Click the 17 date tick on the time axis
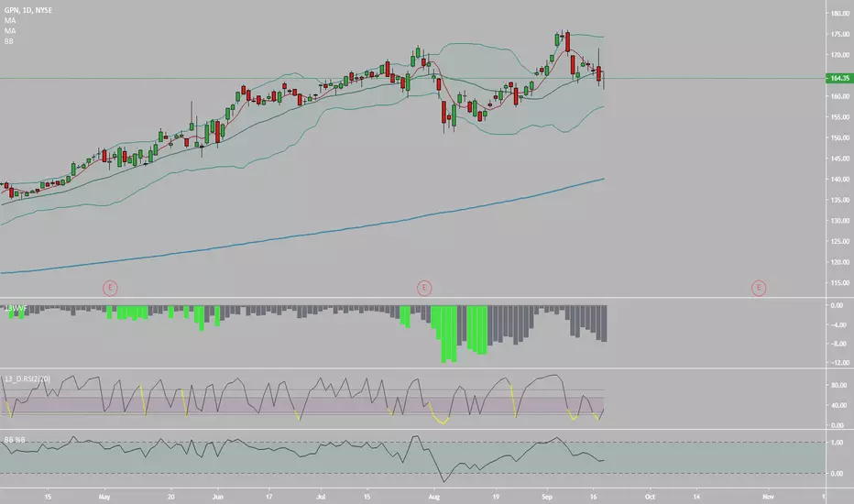 pyautogui.click(x=269, y=497)
